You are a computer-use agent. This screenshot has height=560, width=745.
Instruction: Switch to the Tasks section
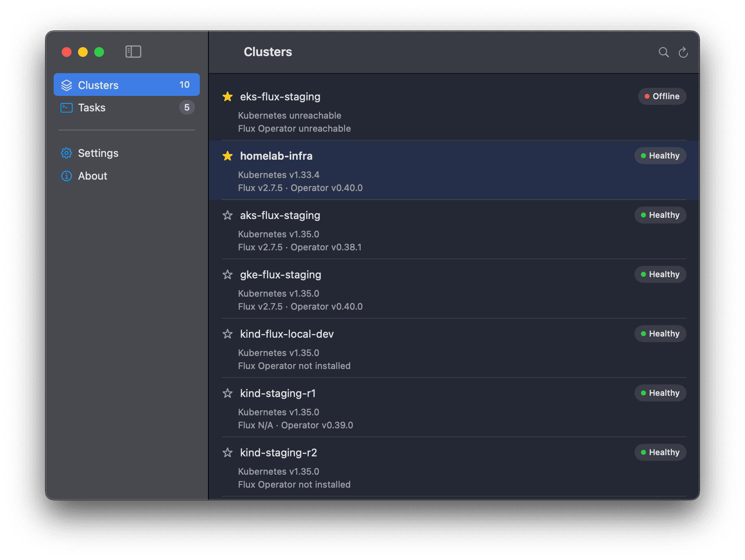[x=92, y=108]
